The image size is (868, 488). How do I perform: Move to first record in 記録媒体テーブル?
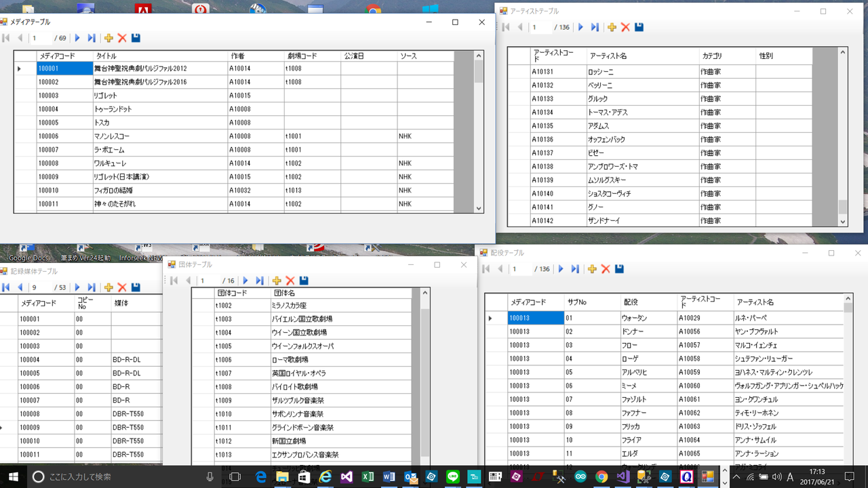point(6,287)
